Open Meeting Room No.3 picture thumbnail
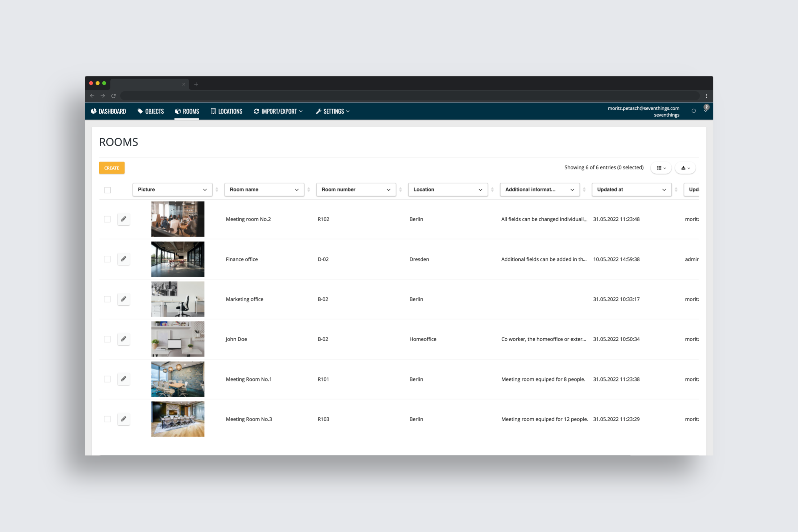This screenshot has width=798, height=532. tap(178, 419)
